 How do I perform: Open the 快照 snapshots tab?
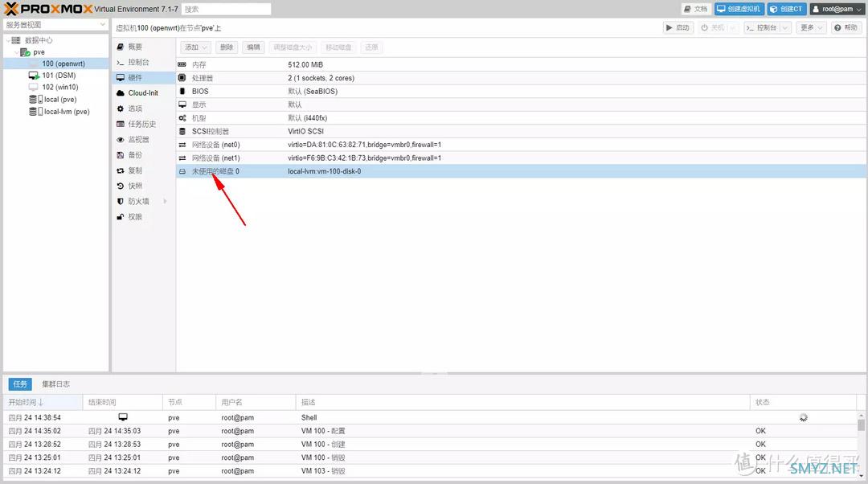pyautogui.click(x=143, y=186)
